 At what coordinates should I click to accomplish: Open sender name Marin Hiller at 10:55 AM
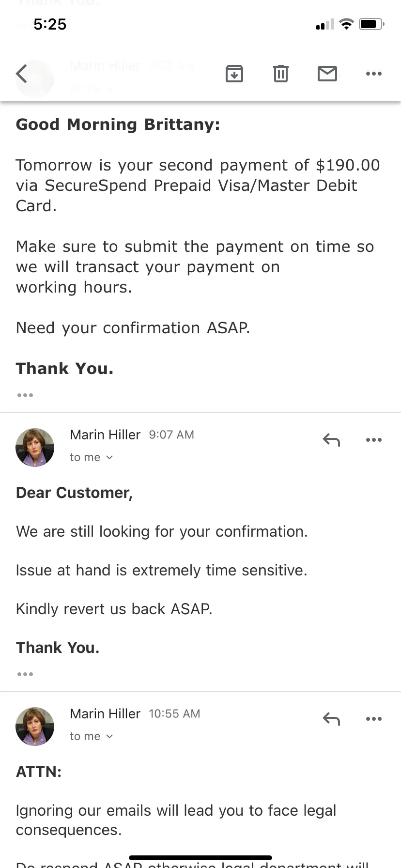pyautogui.click(x=105, y=713)
